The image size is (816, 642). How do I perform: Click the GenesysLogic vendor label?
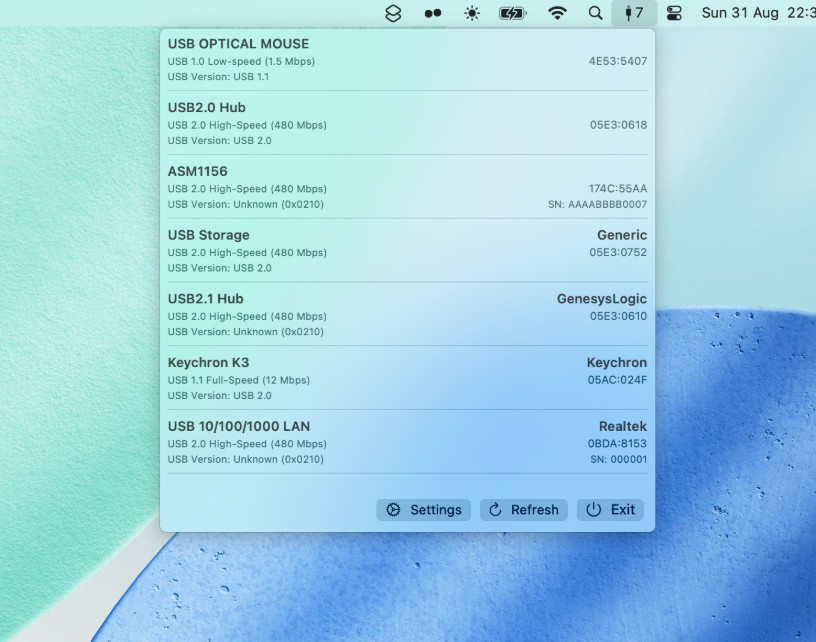(x=602, y=299)
